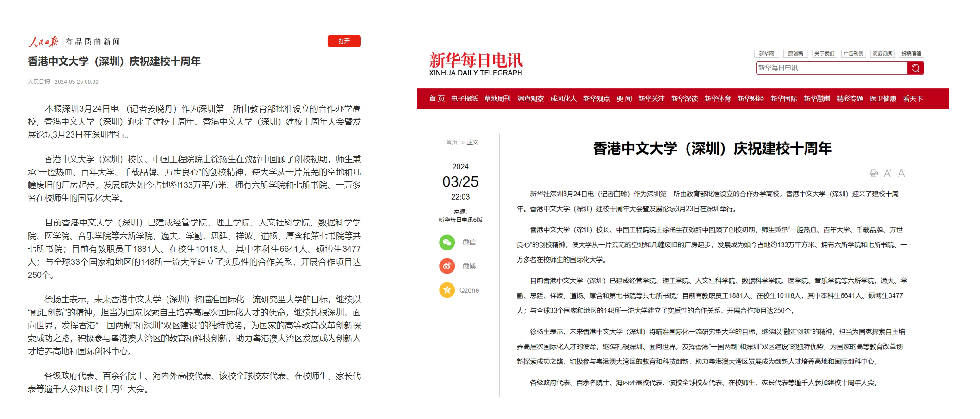Go to 新华体育 in the nav bar

coord(717,99)
